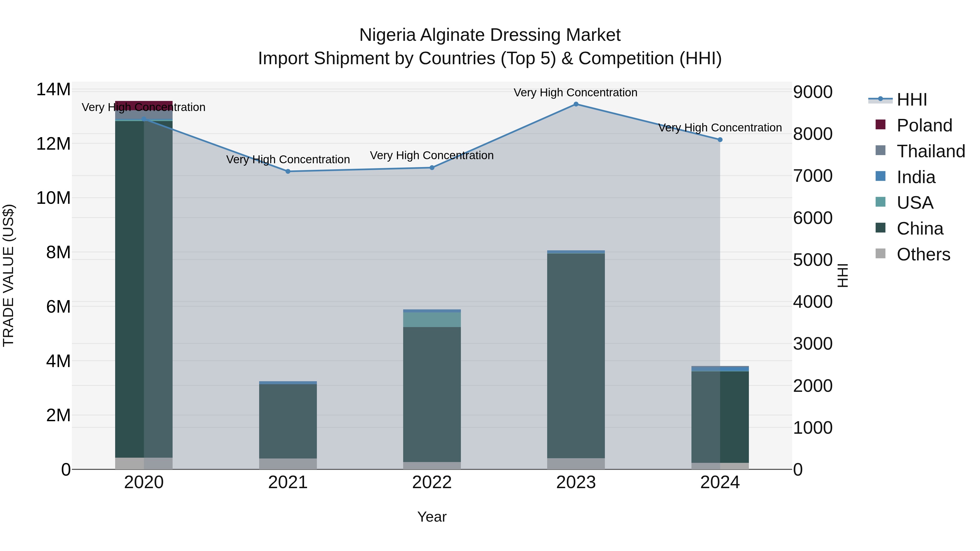The image size is (980, 551).
Task: Click the USA bar segment for 2022
Action: click(432, 320)
